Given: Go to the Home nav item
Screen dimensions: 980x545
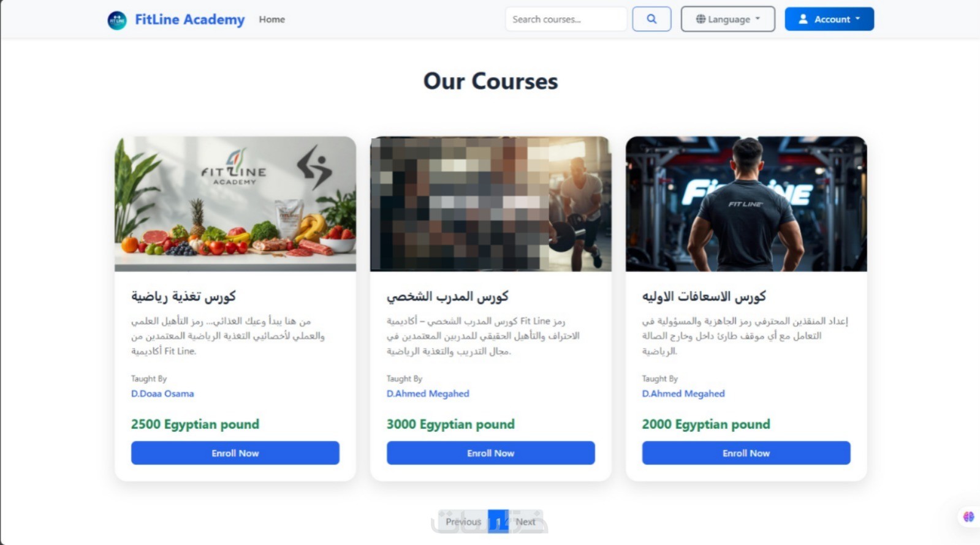Looking at the screenshot, I should point(272,20).
